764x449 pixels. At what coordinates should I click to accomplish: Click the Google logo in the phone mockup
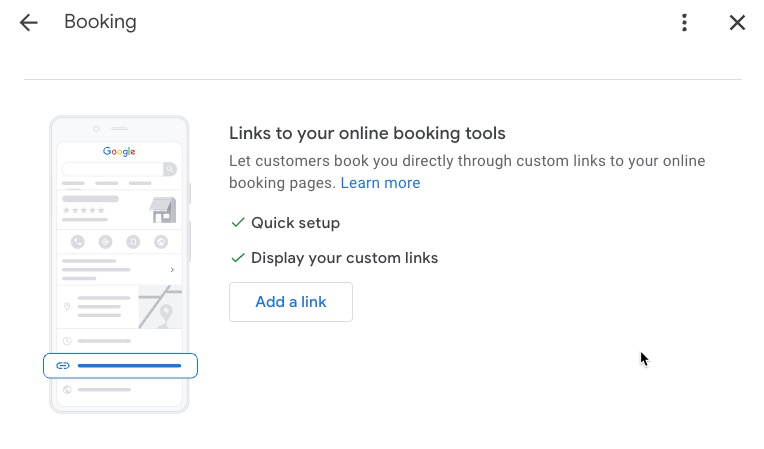click(x=119, y=152)
